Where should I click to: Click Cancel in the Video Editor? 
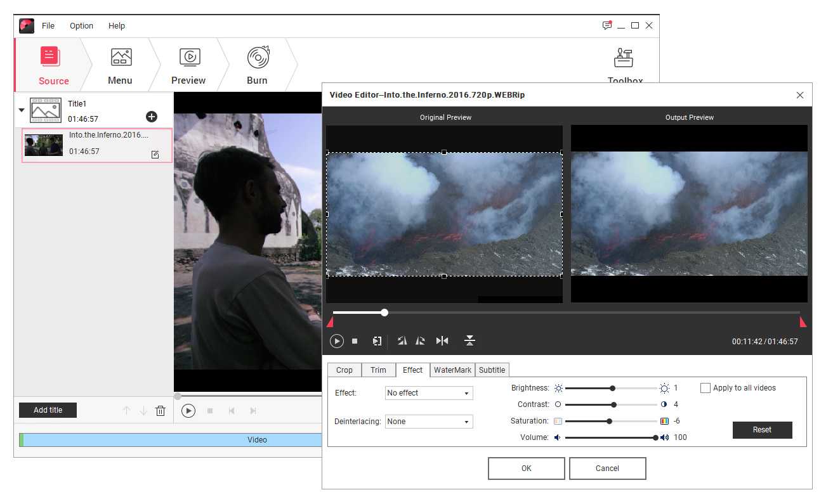click(607, 468)
